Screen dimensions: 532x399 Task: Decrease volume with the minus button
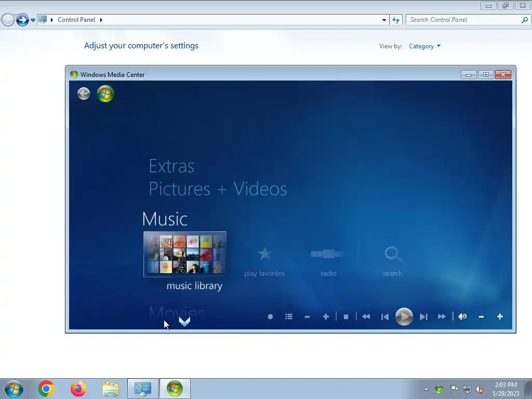pos(481,317)
